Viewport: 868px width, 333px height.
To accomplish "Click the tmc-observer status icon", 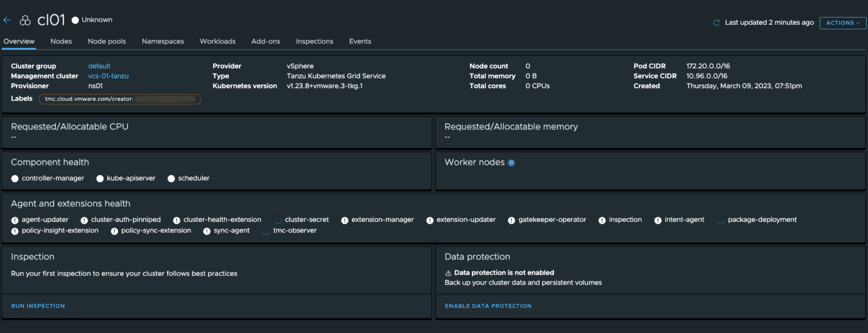I will [266, 230].
